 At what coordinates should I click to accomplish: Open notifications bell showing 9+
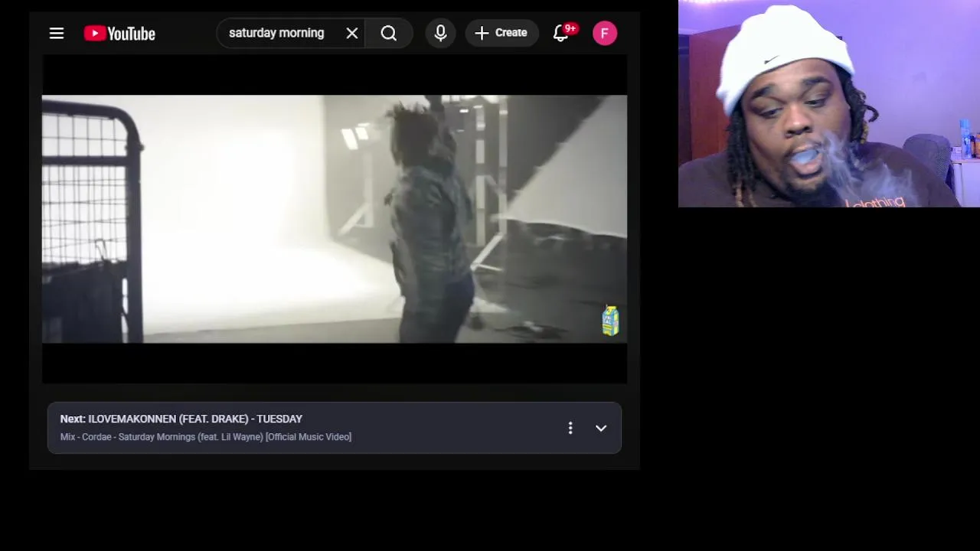(x=561, y=34)
